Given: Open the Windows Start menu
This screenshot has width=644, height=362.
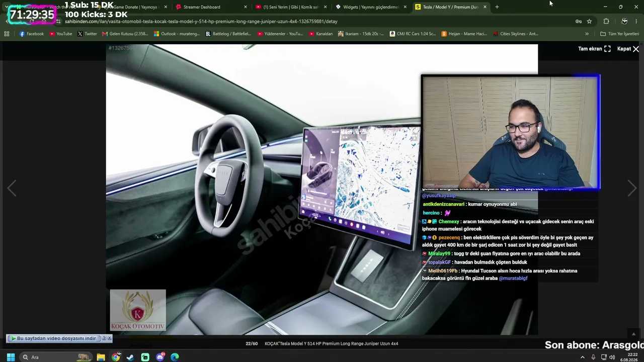Looking at the screenshot, I should tap(11, 357).
